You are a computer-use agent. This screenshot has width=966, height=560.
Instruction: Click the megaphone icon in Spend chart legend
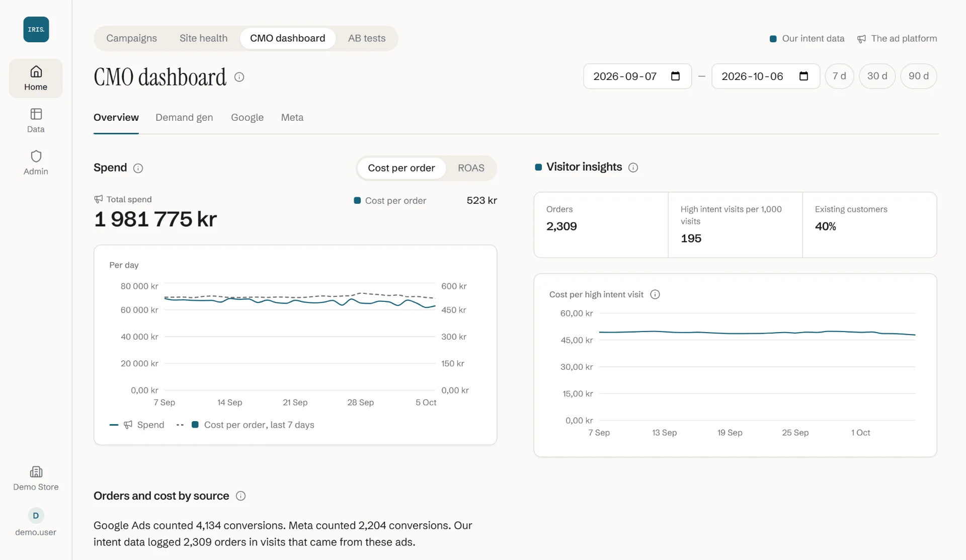[128, 425]
